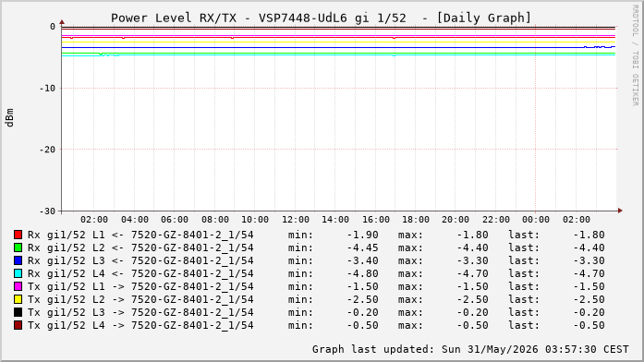The height and width of the screenshot is (362, 644).
Task: Select the Tx gi1/52 L1 legend label
Action: click(140, 286)
